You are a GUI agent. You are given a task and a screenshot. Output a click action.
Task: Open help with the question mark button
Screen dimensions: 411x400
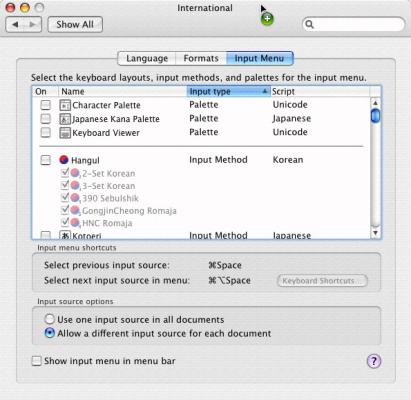374,361
